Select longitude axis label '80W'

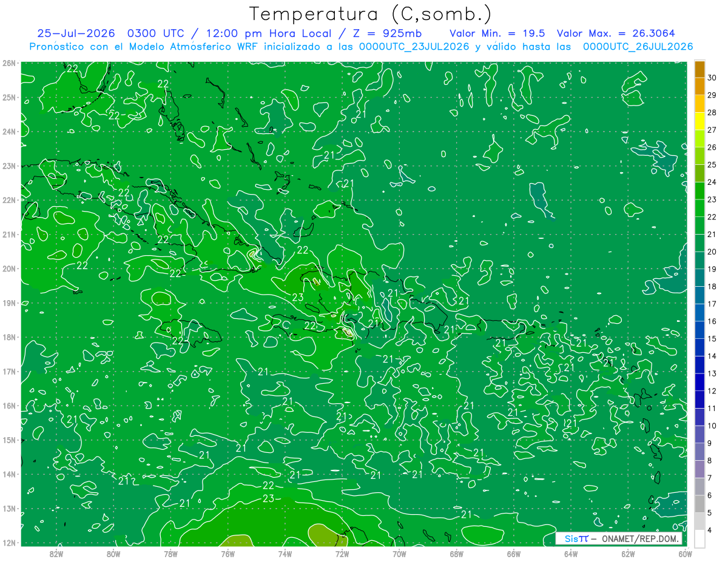pos(113,554)
